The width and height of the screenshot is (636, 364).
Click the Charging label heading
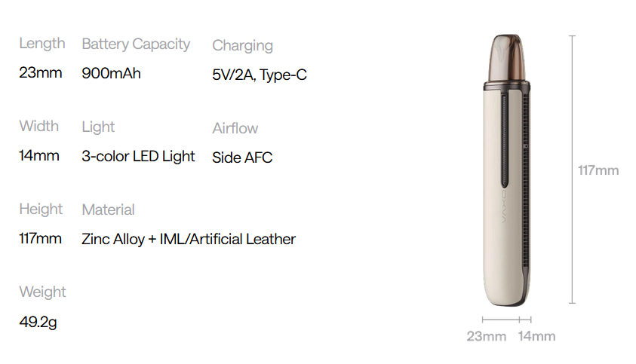(242, 45)
